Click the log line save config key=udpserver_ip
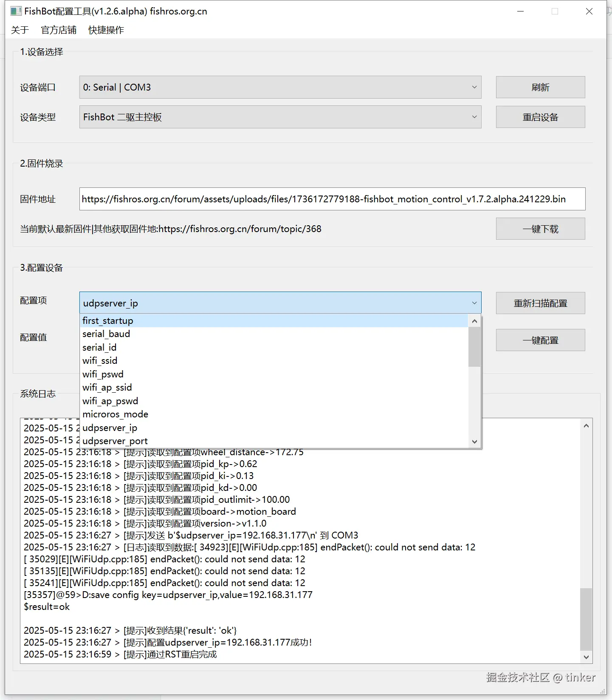Viewport: 612px width, 700px height. [168, 595]
